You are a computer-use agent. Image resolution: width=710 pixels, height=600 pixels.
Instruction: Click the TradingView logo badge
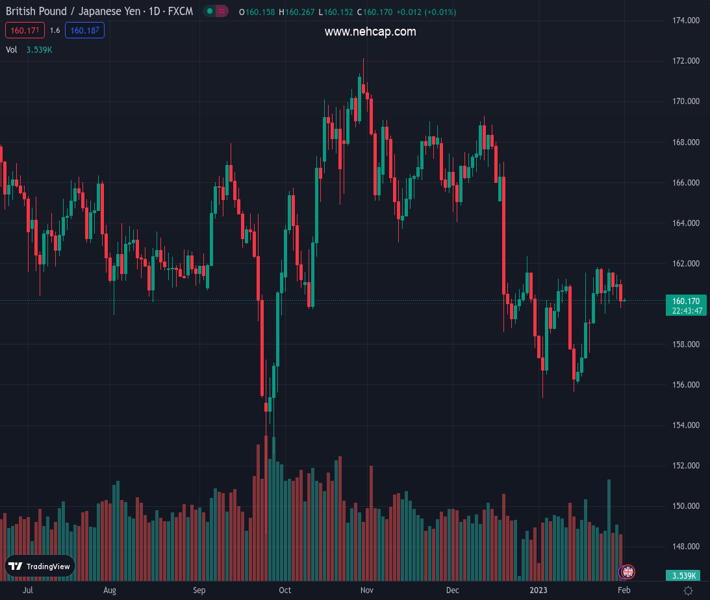pos(40,566)
